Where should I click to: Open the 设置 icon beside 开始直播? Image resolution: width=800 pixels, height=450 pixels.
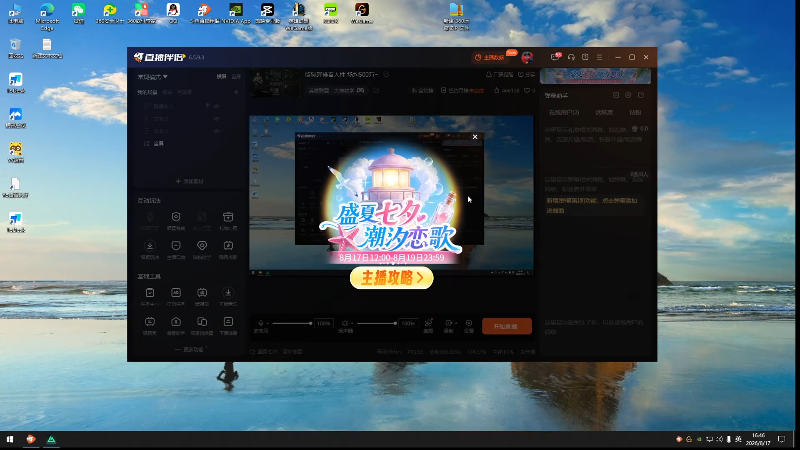(469, 323)
